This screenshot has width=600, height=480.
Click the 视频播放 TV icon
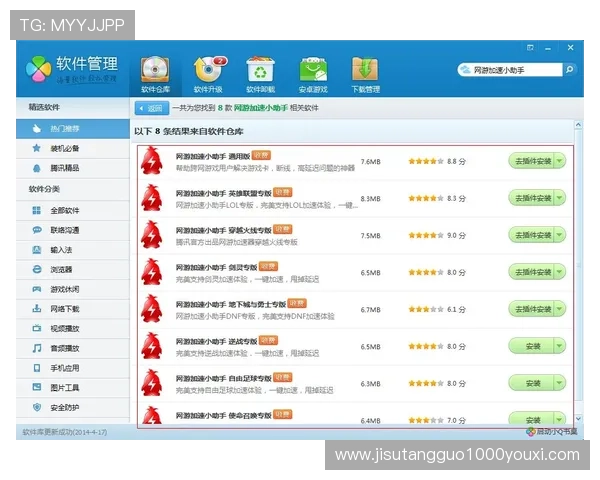point(37,328)
